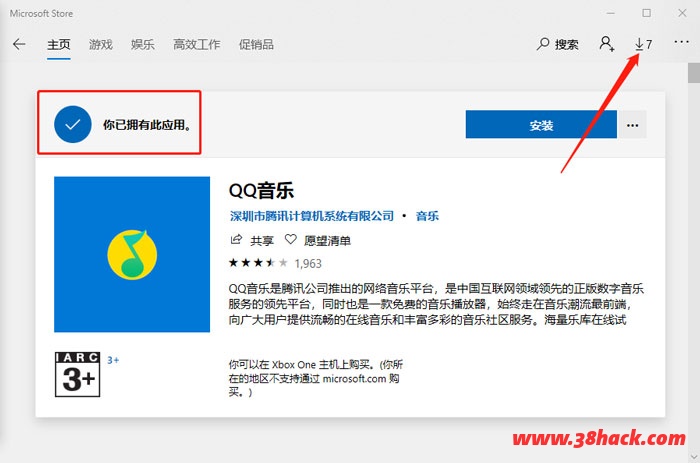700x463 pixels.
Task: Click the QQ音乐 app logo
Action: pos(132,254)
